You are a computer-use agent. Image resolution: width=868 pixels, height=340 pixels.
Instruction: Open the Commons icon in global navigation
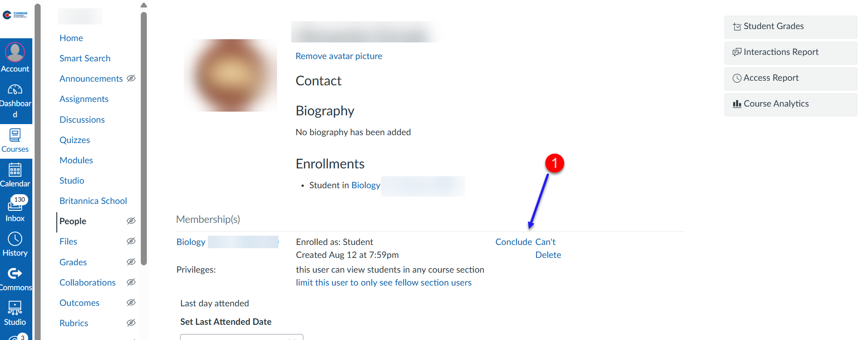coord(15,274)
